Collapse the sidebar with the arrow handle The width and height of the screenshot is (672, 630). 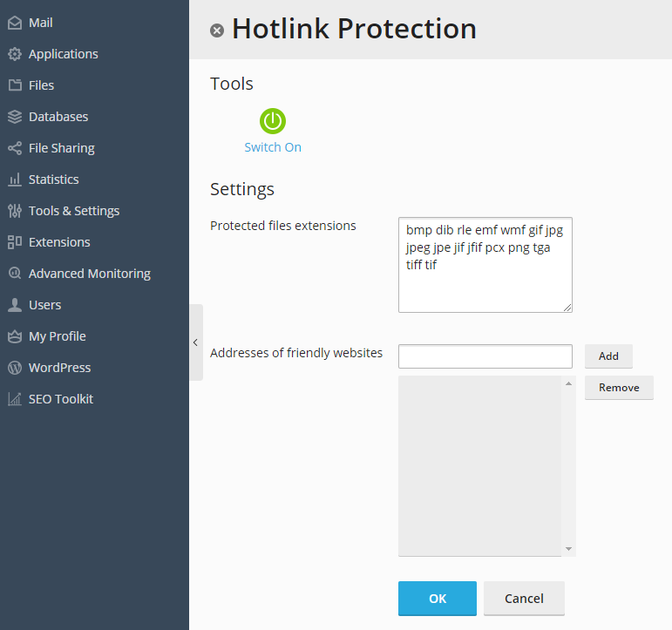196,342
